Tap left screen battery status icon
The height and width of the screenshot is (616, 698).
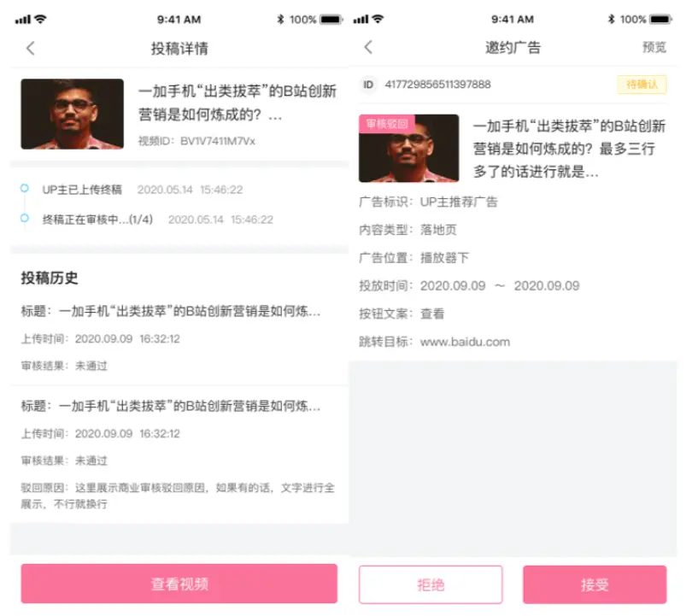331,19
